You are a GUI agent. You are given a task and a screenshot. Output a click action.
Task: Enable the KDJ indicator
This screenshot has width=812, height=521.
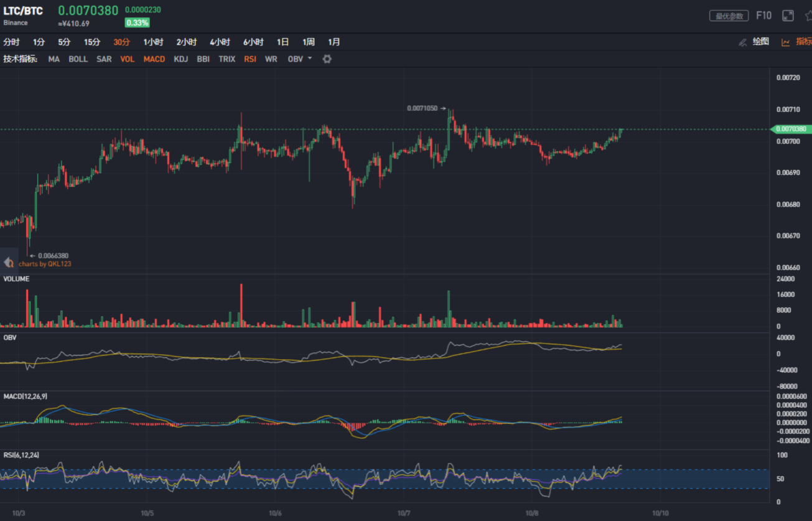pyautogui.click(x=181, y=59)
